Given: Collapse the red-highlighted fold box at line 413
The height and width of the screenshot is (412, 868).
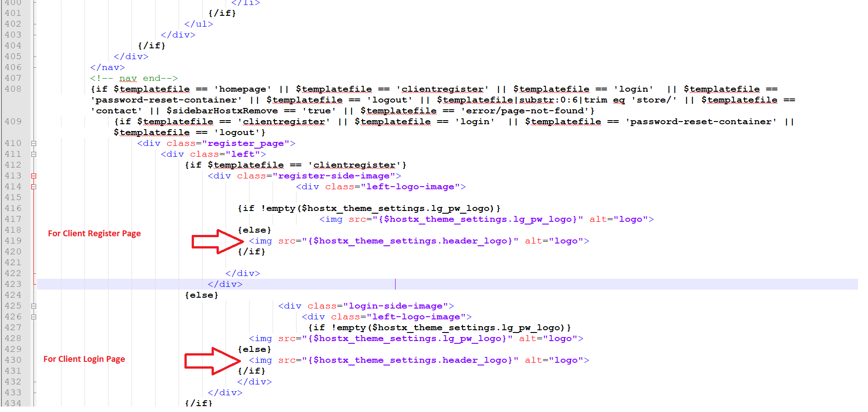Looking at the screenshot, I should pos(34,176).
